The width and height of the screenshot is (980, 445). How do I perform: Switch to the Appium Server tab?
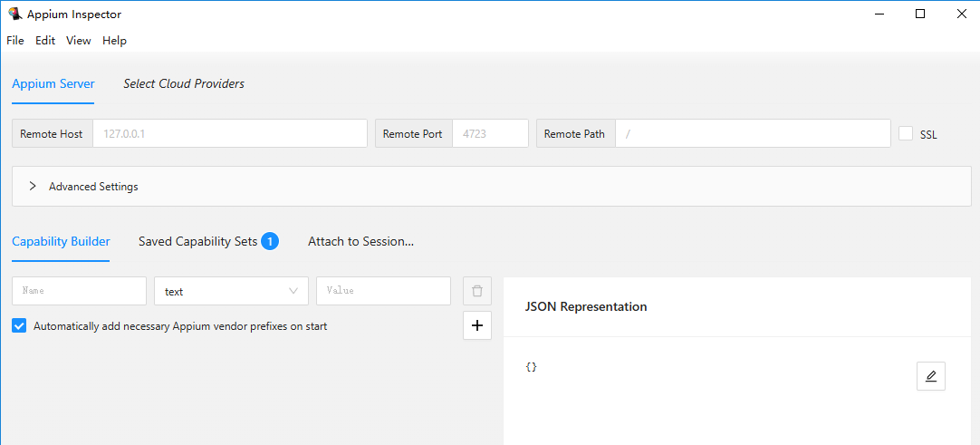[53, 83]
